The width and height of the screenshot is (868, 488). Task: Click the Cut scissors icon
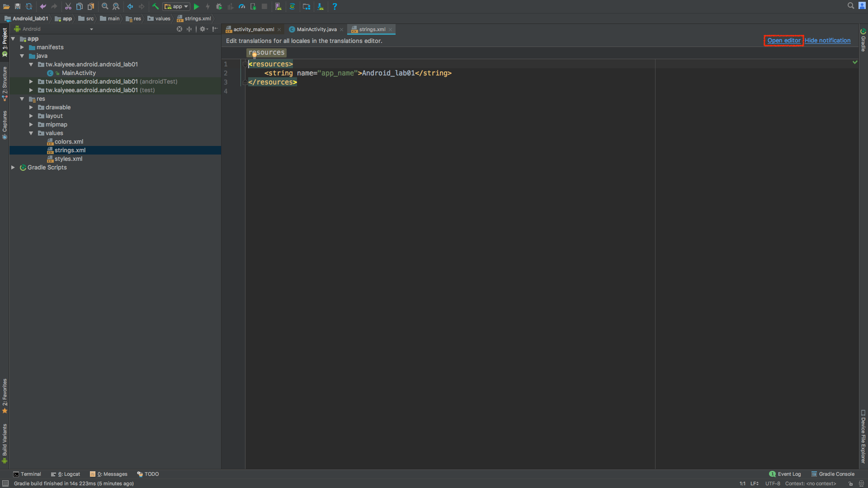click(x=68, y=6)
